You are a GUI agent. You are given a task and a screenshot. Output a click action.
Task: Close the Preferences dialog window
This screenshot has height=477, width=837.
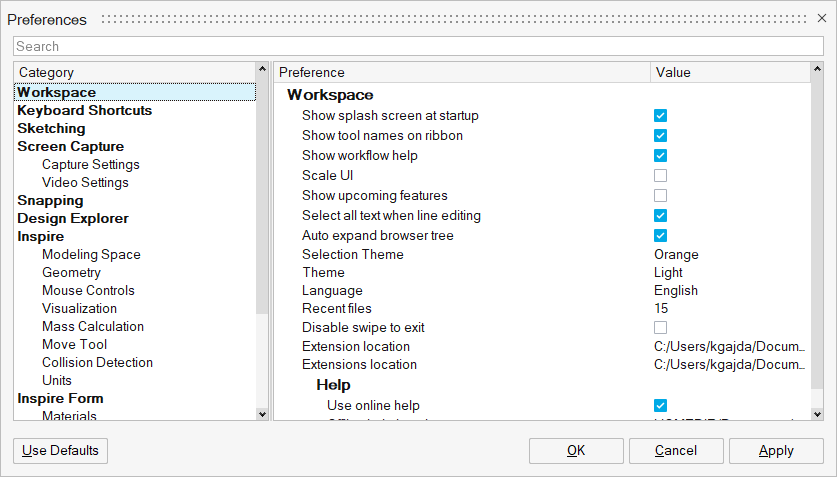point(821,19)
